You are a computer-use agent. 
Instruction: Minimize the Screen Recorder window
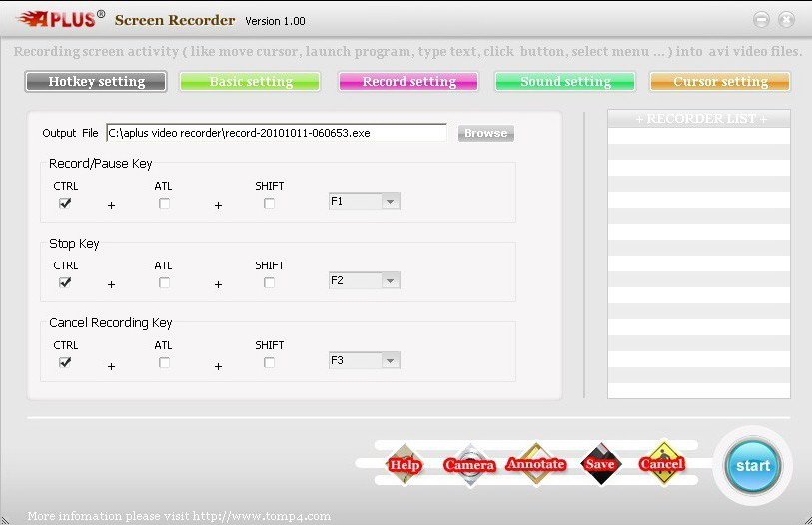tap(761, 20)
